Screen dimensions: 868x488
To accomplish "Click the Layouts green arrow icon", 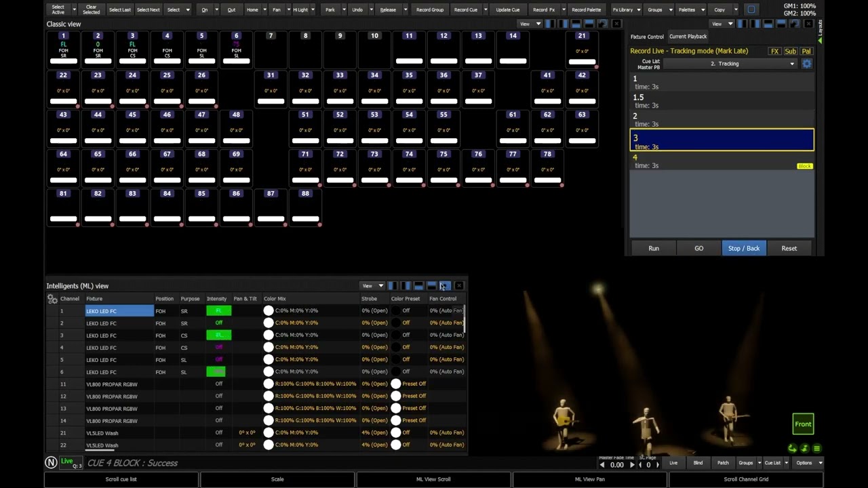I will 819,41.
